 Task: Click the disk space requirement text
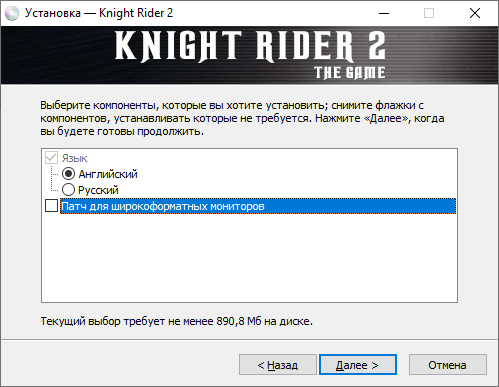click(177, 321)
